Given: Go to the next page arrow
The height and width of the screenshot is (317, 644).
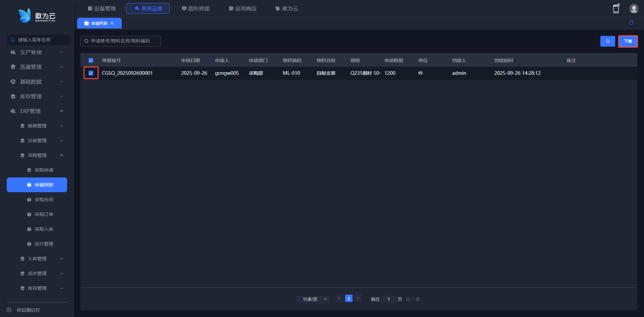Looking at the screenshot, I should pyautogui.click(x=358, y=298).
